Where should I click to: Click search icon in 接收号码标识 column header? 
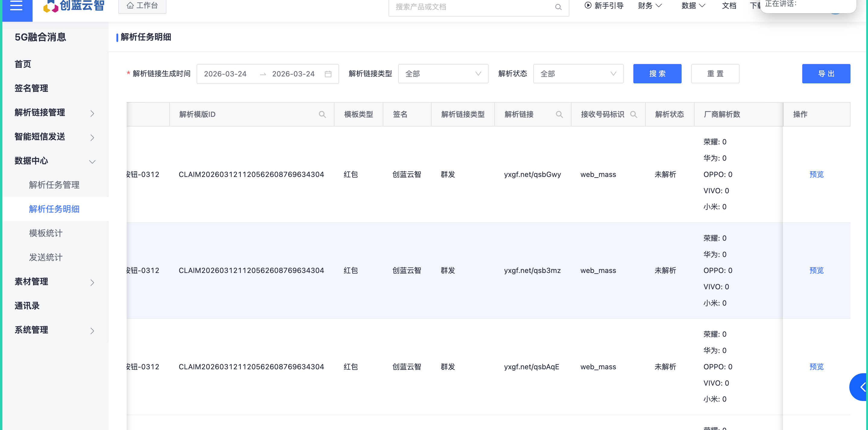pyautogui.click(x=633, y=115)
